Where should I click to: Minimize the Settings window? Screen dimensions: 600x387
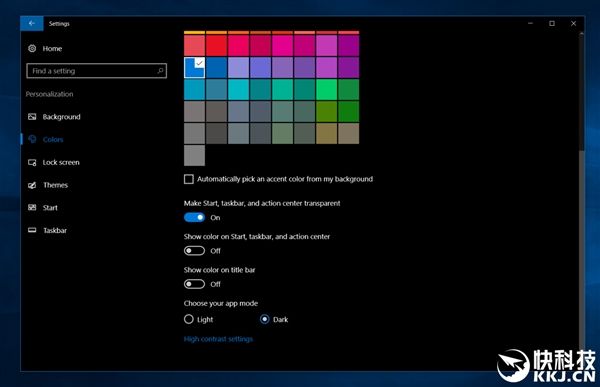coord(530,23)
